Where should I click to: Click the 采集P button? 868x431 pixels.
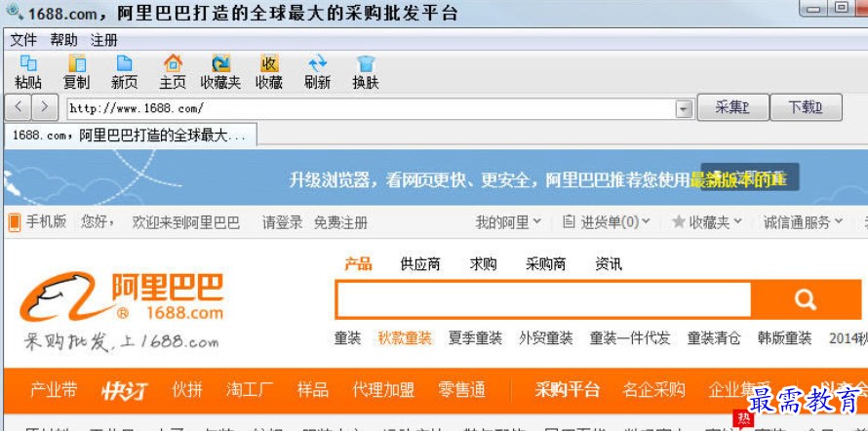click(x=733, y=107)
